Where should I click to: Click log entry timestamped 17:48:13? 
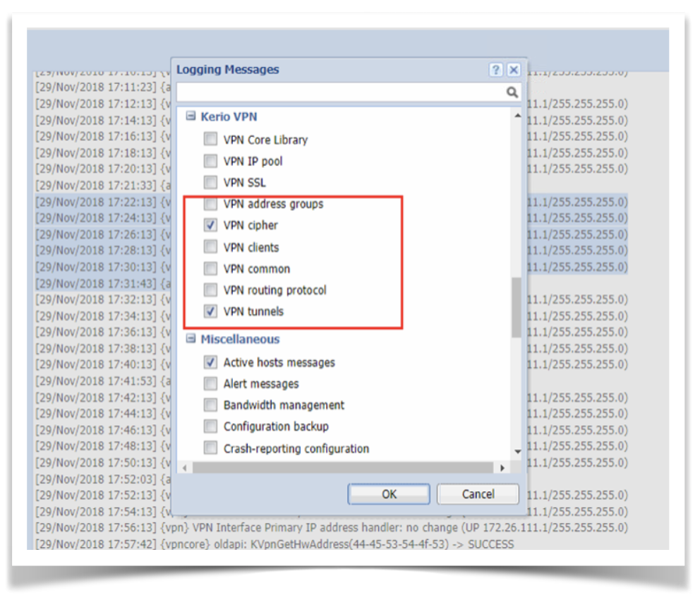(103, 445)
